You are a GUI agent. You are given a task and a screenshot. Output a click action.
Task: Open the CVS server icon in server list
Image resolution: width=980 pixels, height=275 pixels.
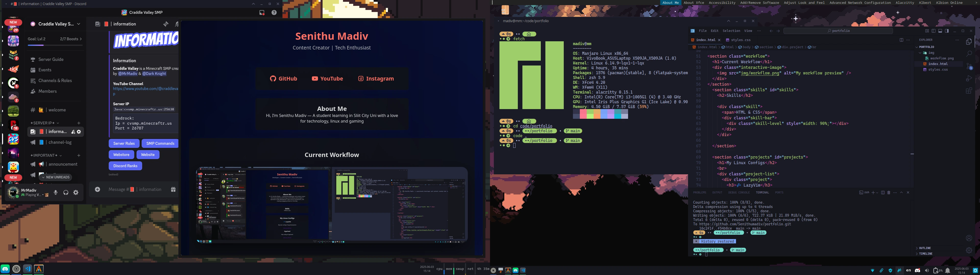13,139
